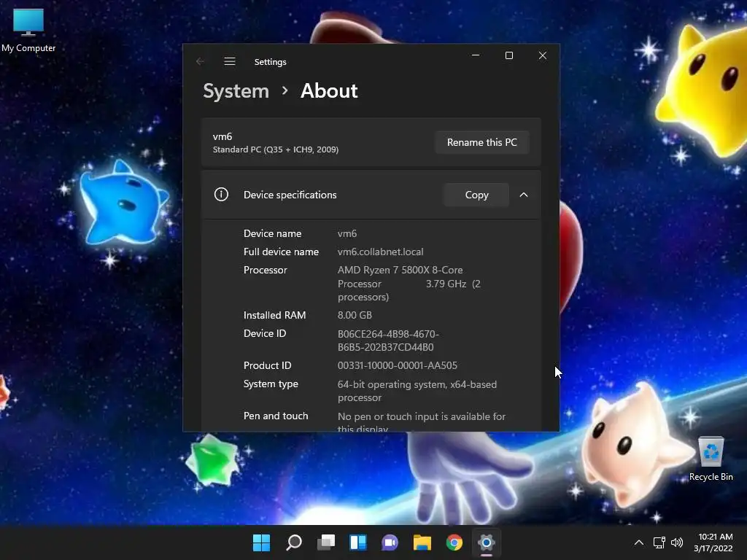Open the Windows Start menu
This screenshot has height=560, width=747.
tap(261, 542)
